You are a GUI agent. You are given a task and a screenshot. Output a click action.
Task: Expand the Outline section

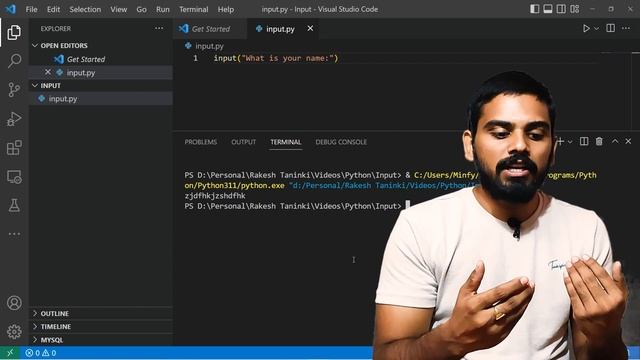(101, 313)
